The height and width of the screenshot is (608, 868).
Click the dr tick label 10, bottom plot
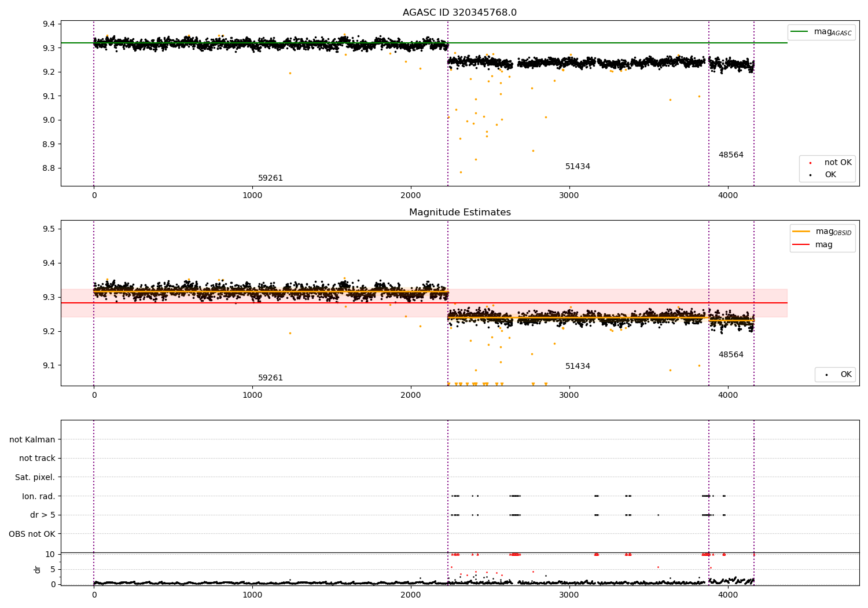click(x=50, y=555)
